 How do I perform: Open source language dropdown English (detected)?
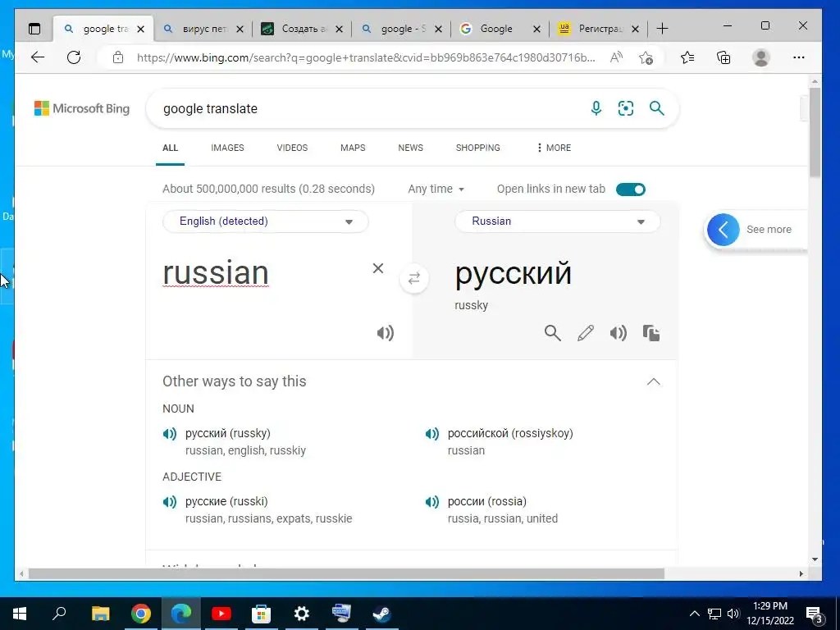pos(265,221)
